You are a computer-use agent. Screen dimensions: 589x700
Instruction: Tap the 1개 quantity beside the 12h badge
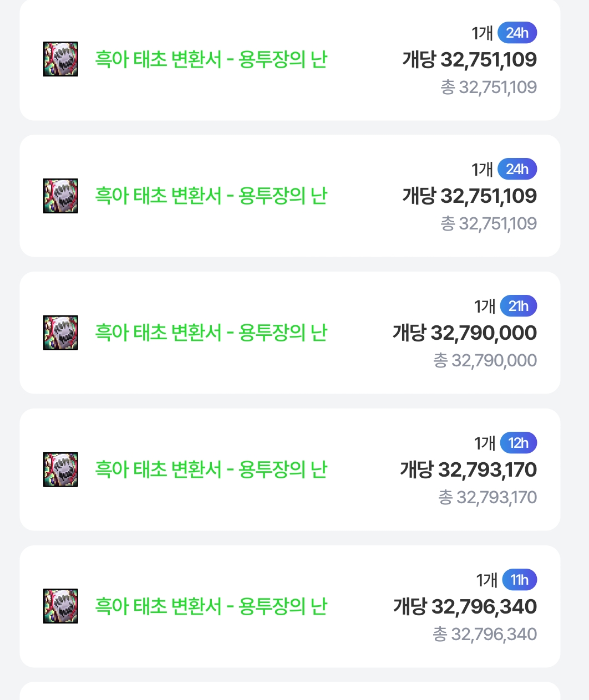485,443
